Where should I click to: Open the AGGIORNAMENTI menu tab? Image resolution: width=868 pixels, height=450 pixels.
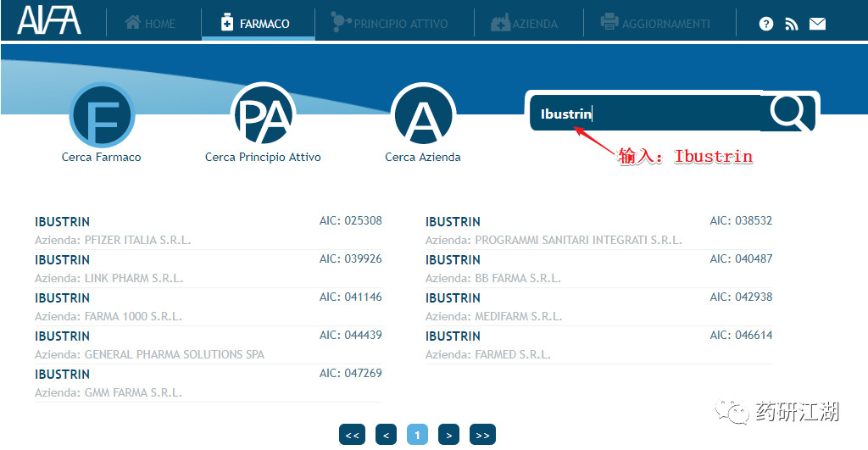(x=655, y=23)
